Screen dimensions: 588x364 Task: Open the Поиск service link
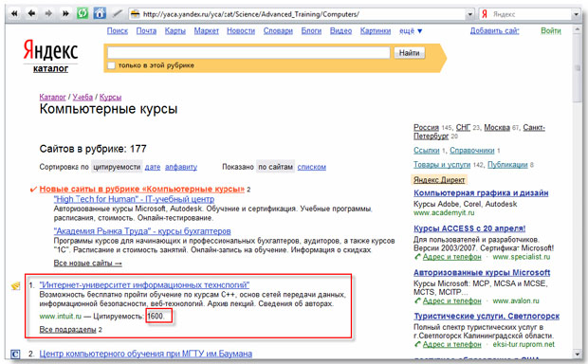coord(118,30)
